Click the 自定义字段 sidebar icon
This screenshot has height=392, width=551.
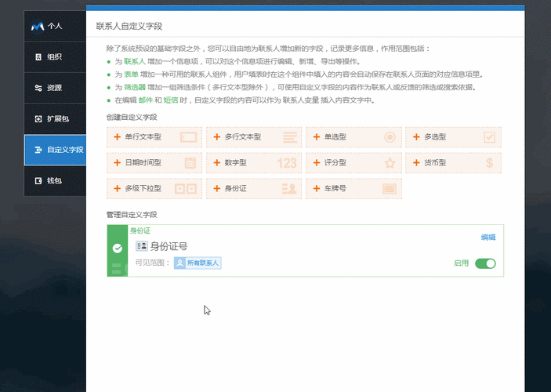coord(38,150)
